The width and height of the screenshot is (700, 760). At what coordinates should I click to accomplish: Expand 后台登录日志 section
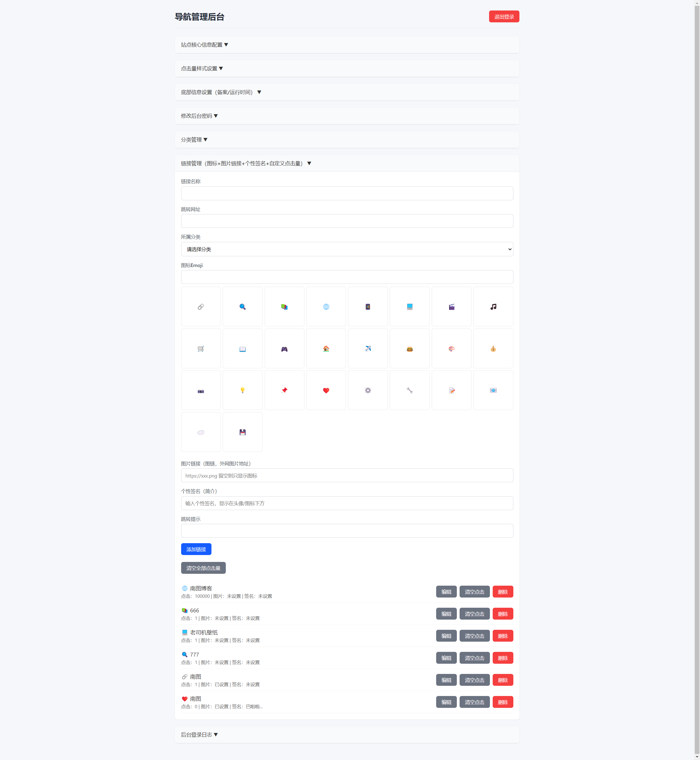(x=199, y=735)
